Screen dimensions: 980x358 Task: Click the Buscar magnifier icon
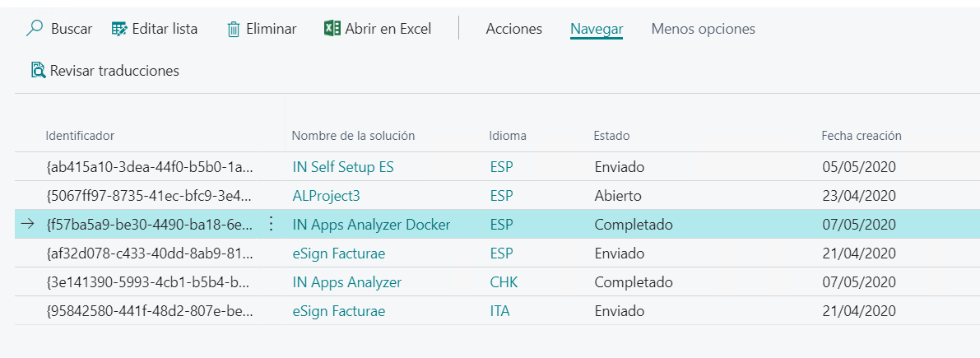[35, 28]
